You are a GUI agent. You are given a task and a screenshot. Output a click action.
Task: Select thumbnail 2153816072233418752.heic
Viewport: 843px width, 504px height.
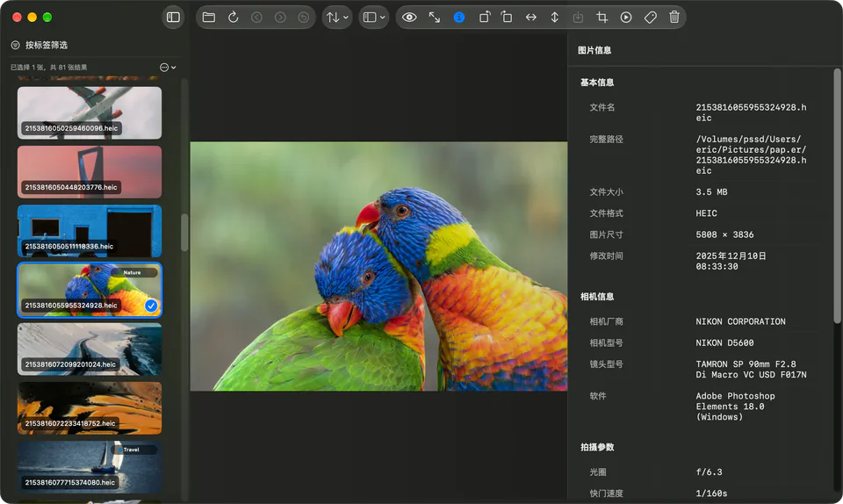click(x=90, y=408)
